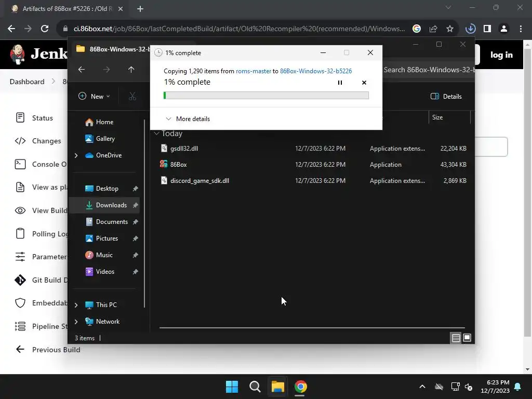The height and width of the screenshot is (399, 532).
Task: Open Jenkins Dashboard breadcrumb
Action: click(x=27, y=82)
